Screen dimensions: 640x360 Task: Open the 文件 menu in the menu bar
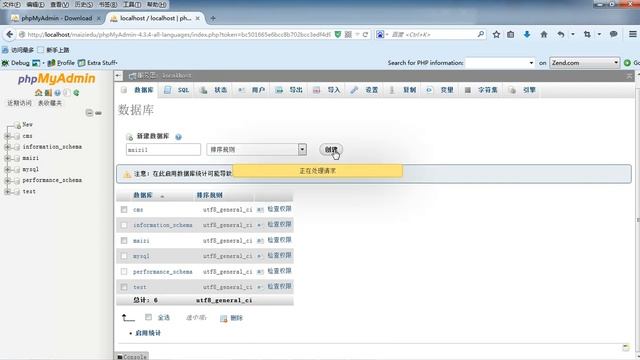click(12, 4)
